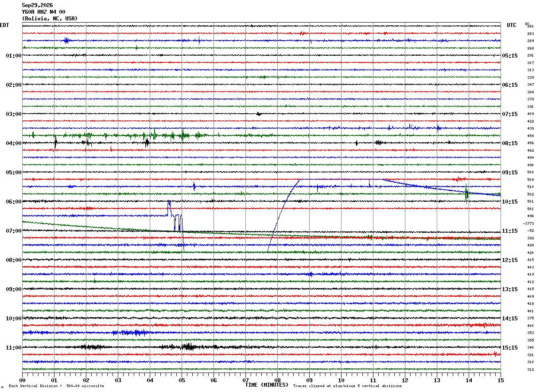
Task: Select the 15:15 UTC row time label
Action: 510,348
